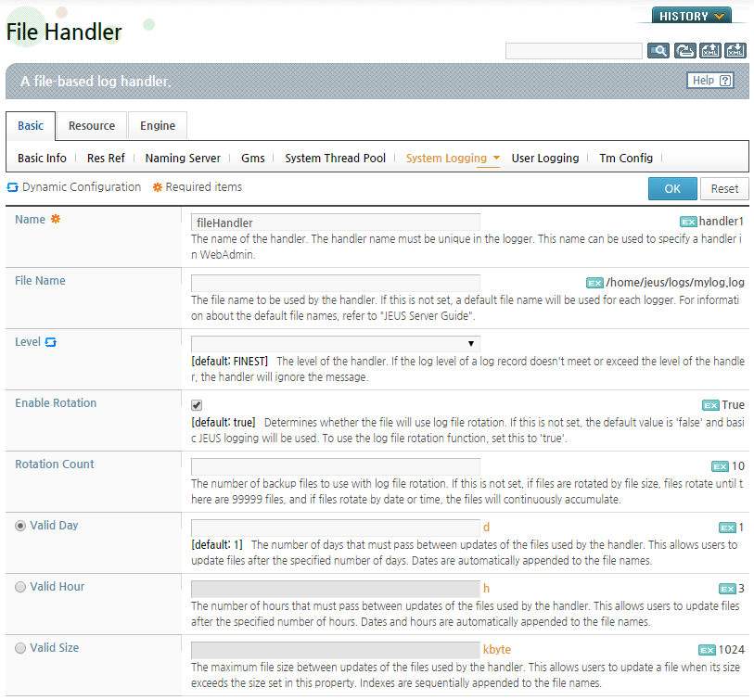Viewport: 754px width, 700px height.
Task: Open the Level dropdown
Action: point(336,344)
